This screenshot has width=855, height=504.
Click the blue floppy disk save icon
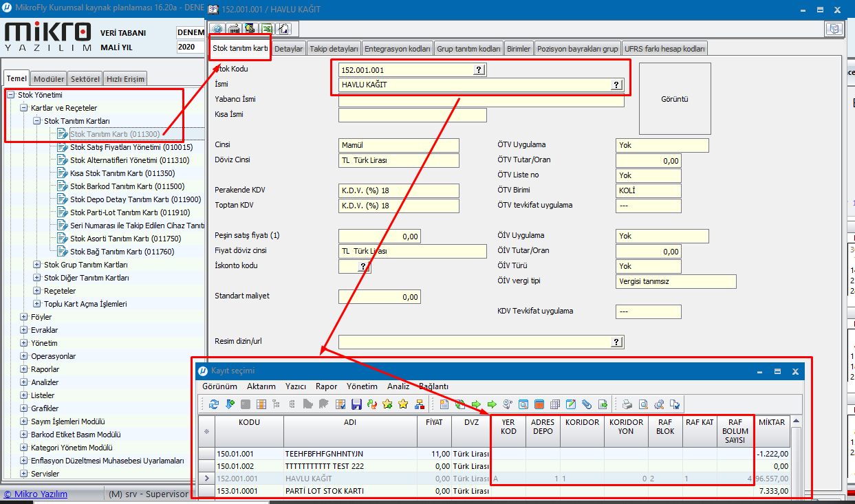[356, 404]
